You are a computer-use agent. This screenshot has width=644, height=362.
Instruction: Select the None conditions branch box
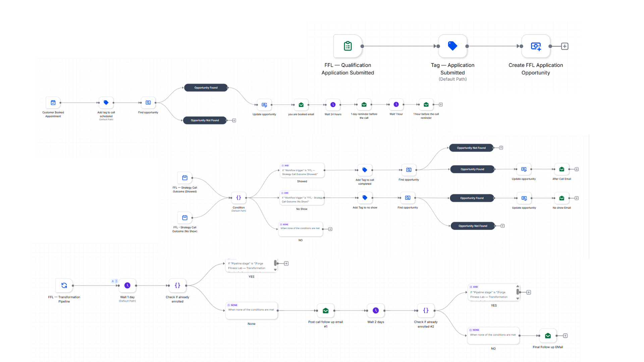(252, 311)
